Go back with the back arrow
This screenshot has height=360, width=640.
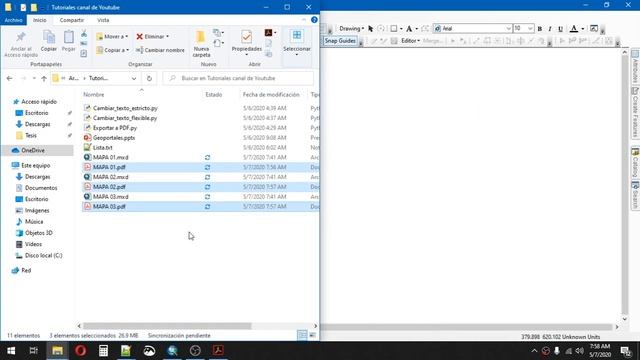click(9, 78)
